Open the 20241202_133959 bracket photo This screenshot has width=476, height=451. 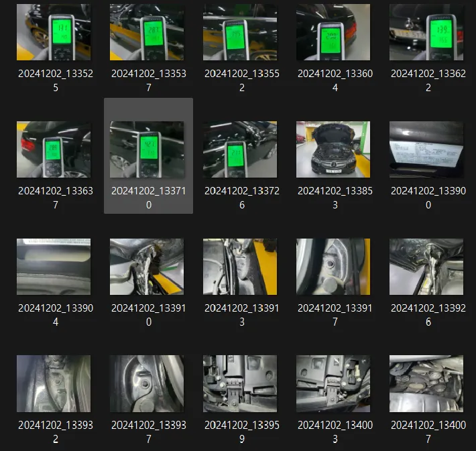point(240,383)
